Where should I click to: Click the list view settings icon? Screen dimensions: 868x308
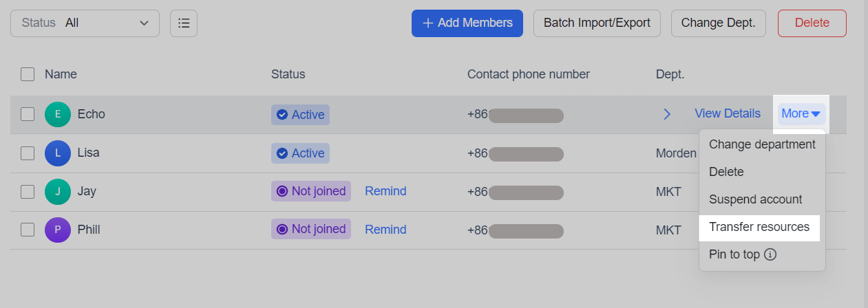(x=184, y=23)
